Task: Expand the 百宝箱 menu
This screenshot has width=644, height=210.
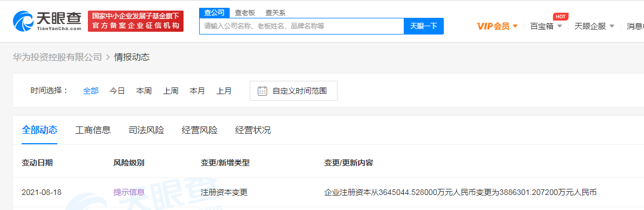Action: coord(546,26)
